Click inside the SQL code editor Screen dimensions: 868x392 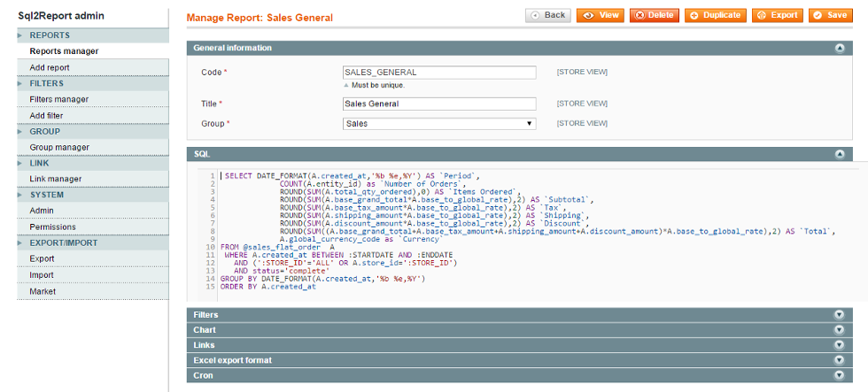(x=531, y=235)
